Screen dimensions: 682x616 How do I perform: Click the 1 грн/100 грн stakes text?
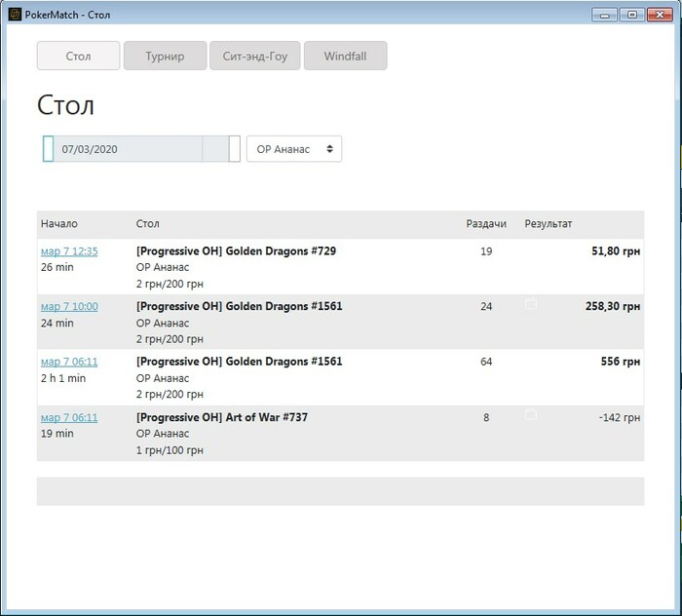[170, 450]
